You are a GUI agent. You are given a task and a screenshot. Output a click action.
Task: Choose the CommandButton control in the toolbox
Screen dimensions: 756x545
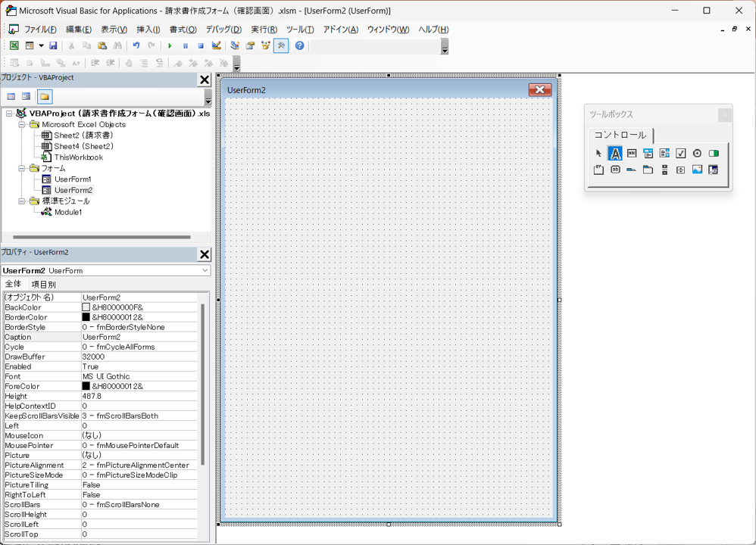tap(615, 170)
